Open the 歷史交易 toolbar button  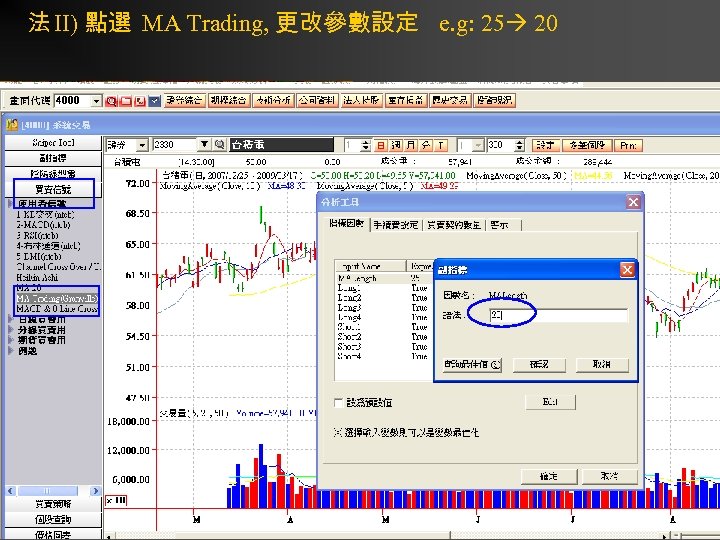coord(449,101)
